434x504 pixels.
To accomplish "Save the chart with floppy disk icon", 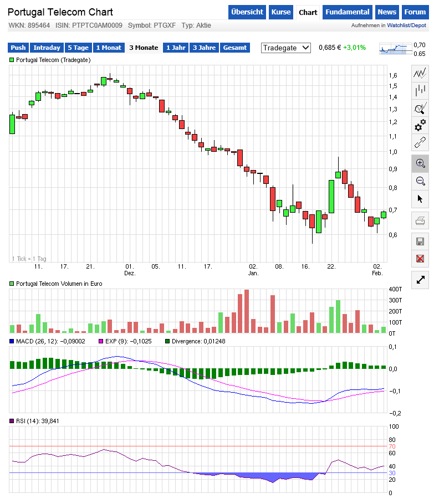I will 420,241.
